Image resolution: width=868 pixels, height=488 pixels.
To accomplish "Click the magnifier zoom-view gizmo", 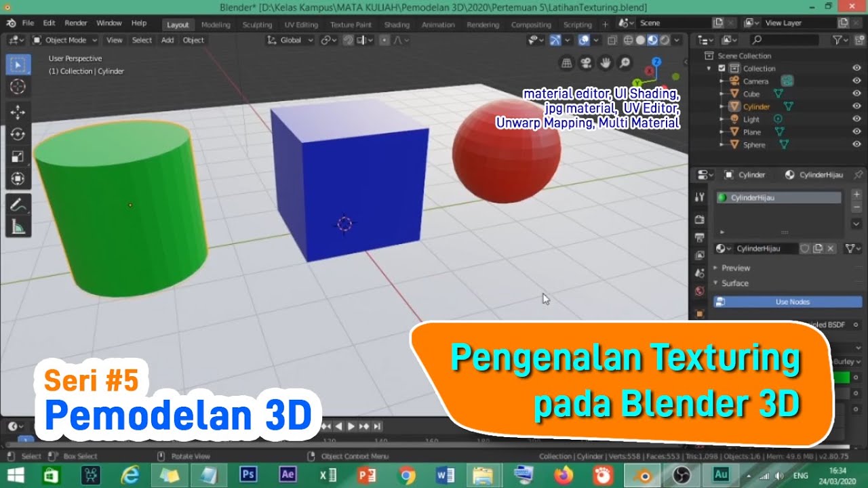I will tap(624, 64).
